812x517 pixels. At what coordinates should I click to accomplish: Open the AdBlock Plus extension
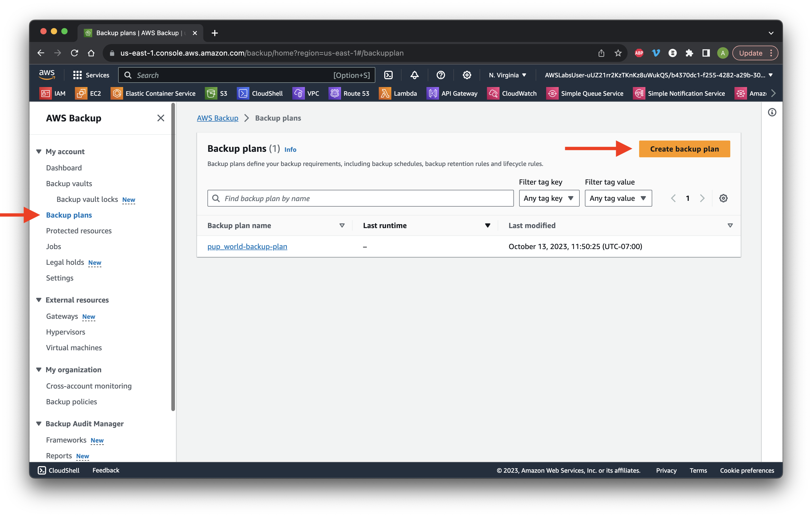coord(639,53)
